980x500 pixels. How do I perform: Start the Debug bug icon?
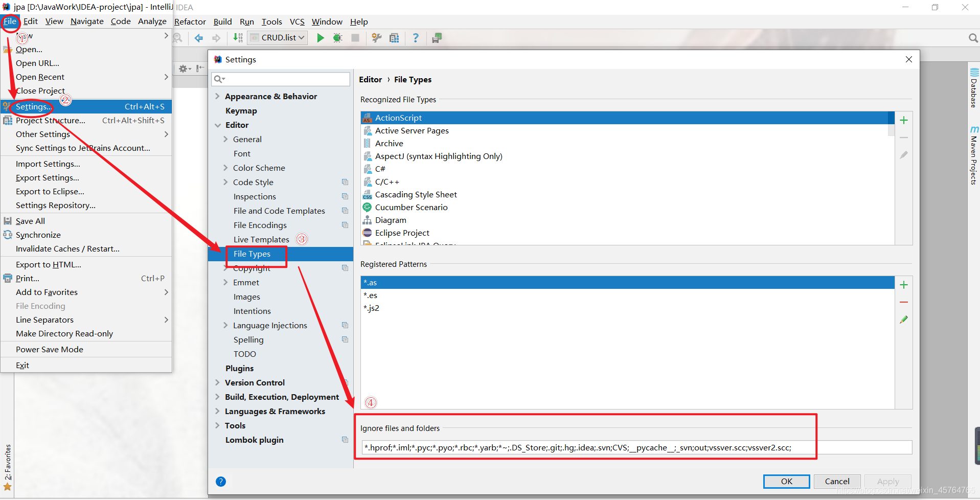(337, 38)
